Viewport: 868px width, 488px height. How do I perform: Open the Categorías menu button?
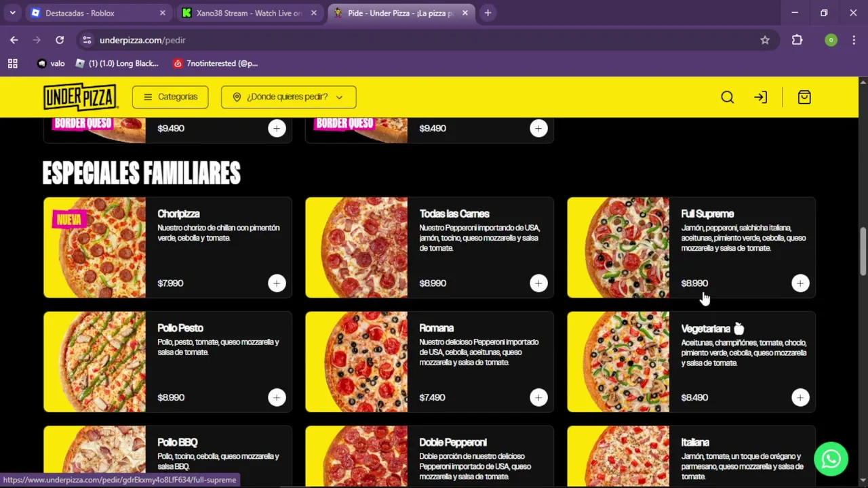[x=170, y=97]
